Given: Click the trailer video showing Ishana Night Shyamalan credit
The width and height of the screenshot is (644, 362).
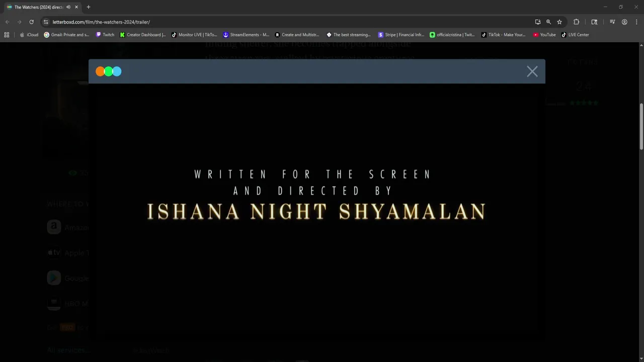Looking at the screenshot, I should [x=317, y=211].
